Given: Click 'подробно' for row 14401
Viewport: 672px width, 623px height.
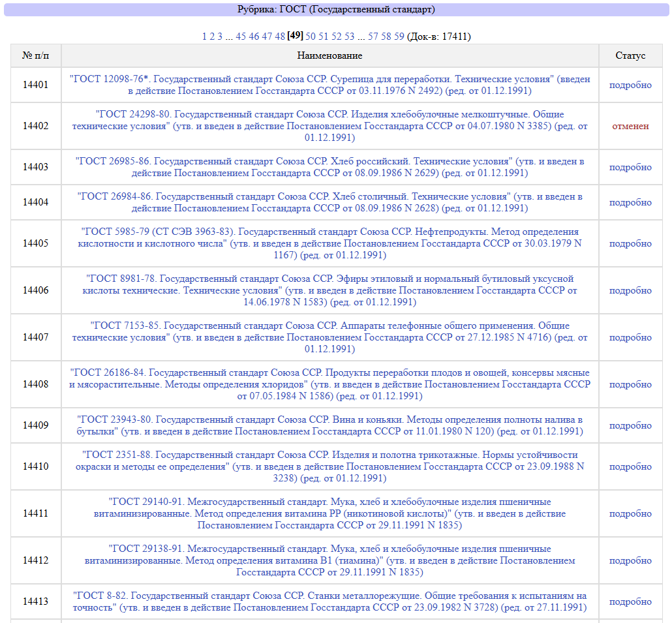Looking at the screenshot, I should point(630,85).
